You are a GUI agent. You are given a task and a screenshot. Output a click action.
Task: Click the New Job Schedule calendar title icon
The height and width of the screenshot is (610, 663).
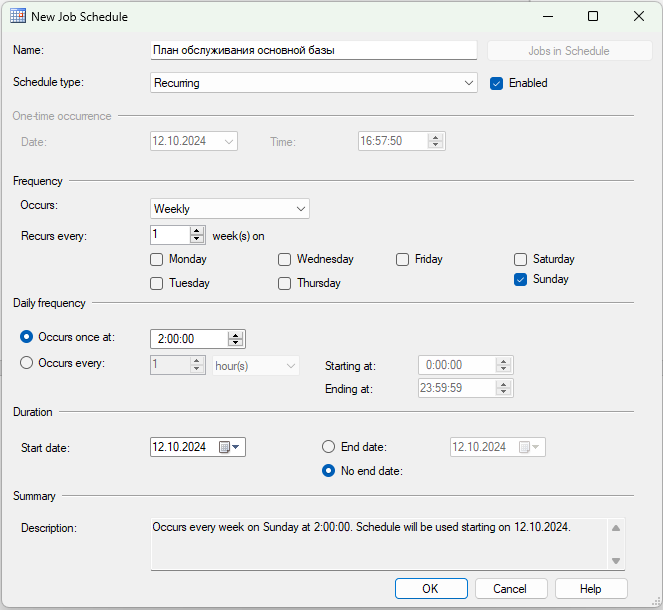coord(18,16)
